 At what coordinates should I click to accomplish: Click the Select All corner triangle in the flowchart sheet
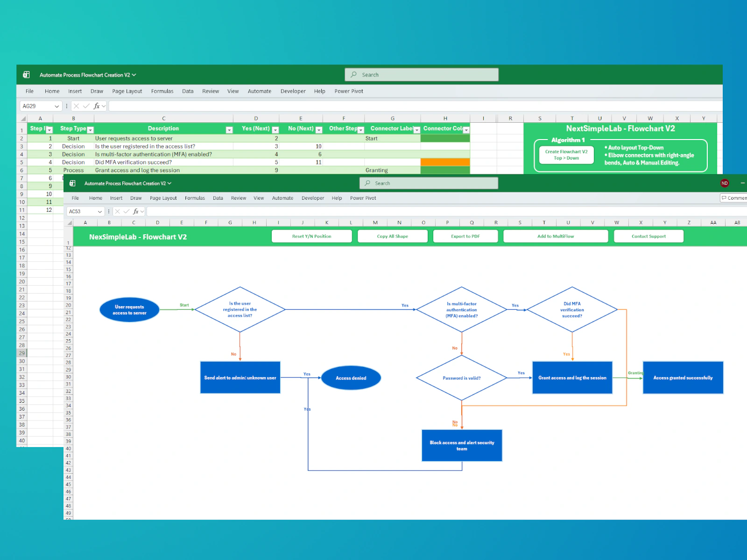pos(70,223)
